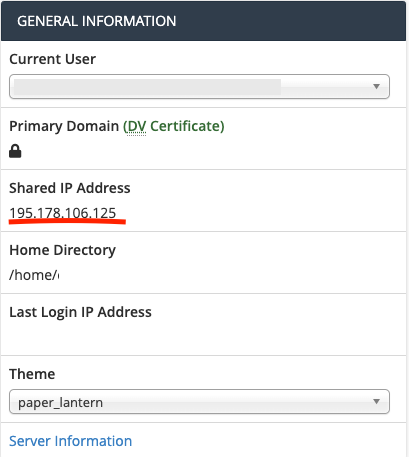The image size is (409, 457).
Task: Click the shared IP address 195.178.106.125
Action: pyautogui.click(x=63, y=213)
